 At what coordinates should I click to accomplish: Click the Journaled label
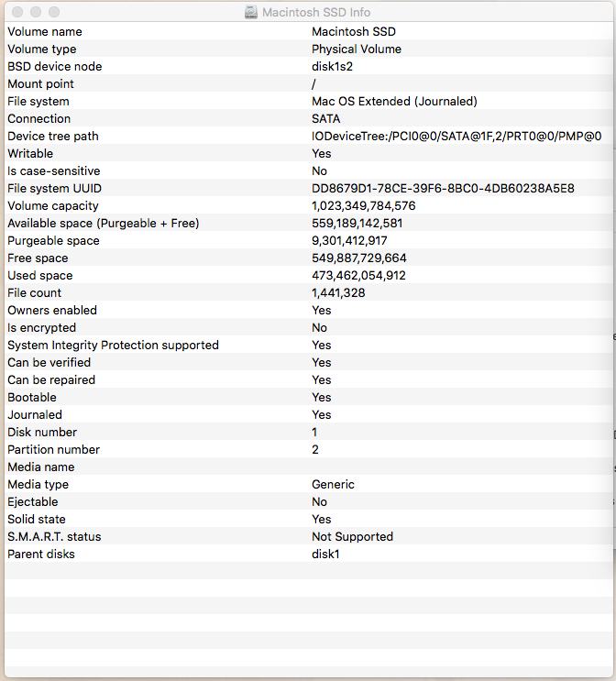[35, 414]
